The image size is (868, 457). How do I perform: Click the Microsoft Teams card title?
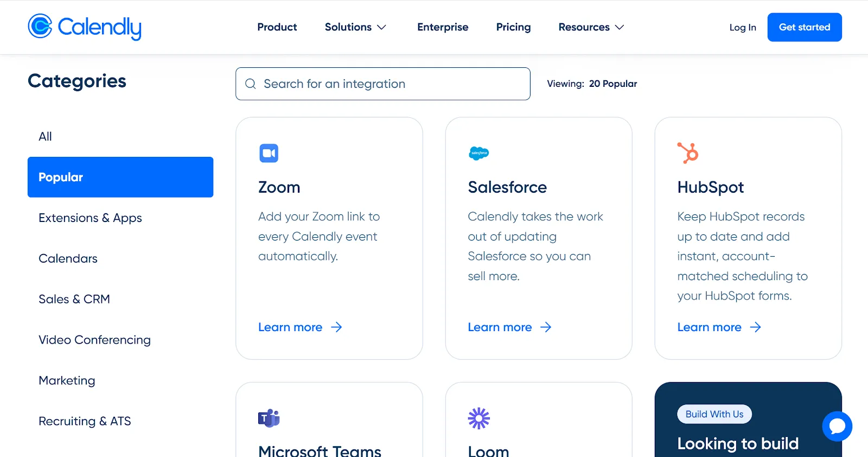click(320, 450)
